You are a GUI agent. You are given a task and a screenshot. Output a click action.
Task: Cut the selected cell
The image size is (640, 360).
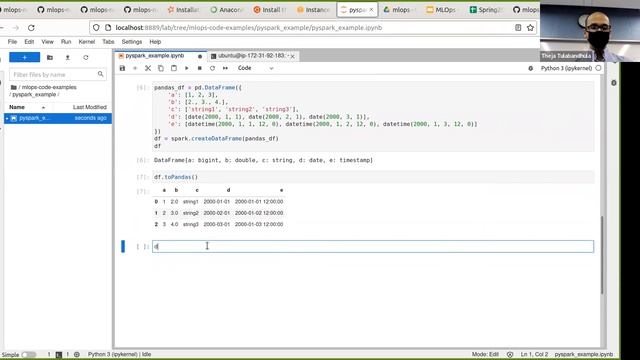tap(148, 68)
